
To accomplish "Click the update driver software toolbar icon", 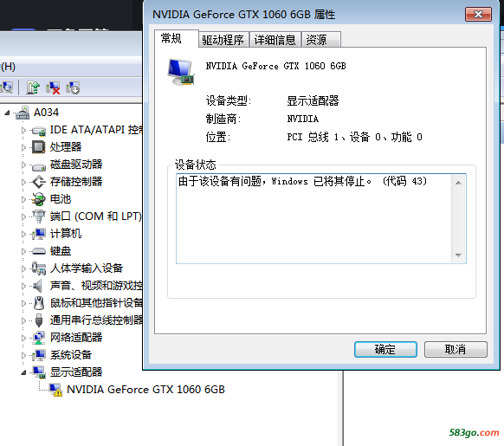I will coord(33,87).
